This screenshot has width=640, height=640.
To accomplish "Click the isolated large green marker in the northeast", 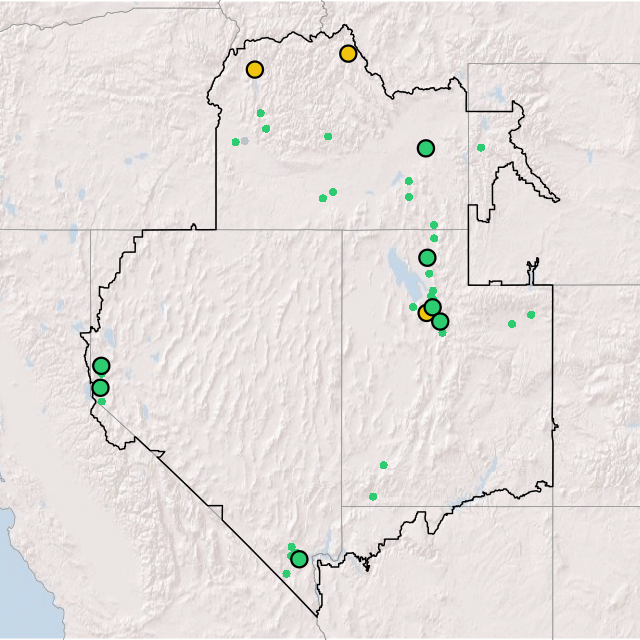I will point(426,148).
